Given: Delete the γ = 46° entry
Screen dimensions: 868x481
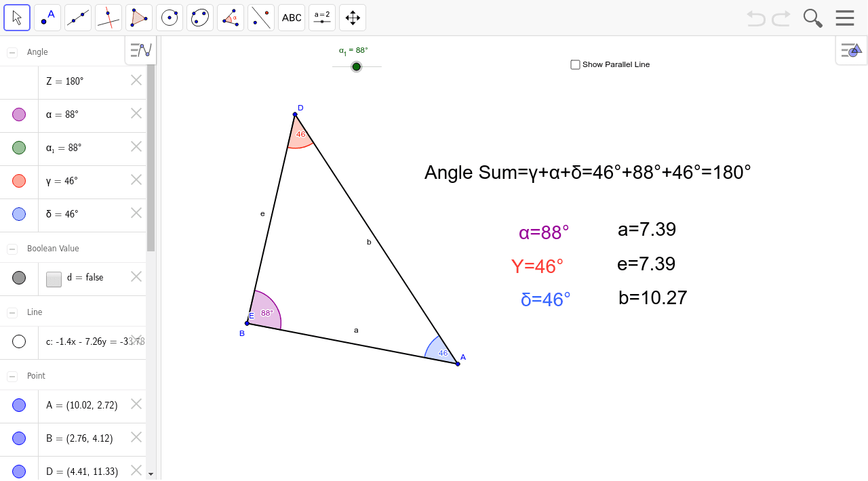Looking at the screenshot, I should click(136, 180).
